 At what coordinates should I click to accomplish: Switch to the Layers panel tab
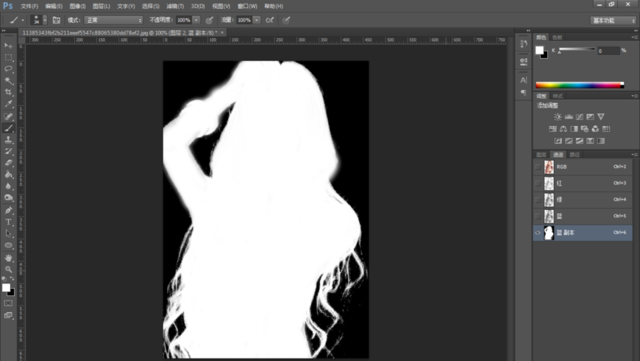541,154
